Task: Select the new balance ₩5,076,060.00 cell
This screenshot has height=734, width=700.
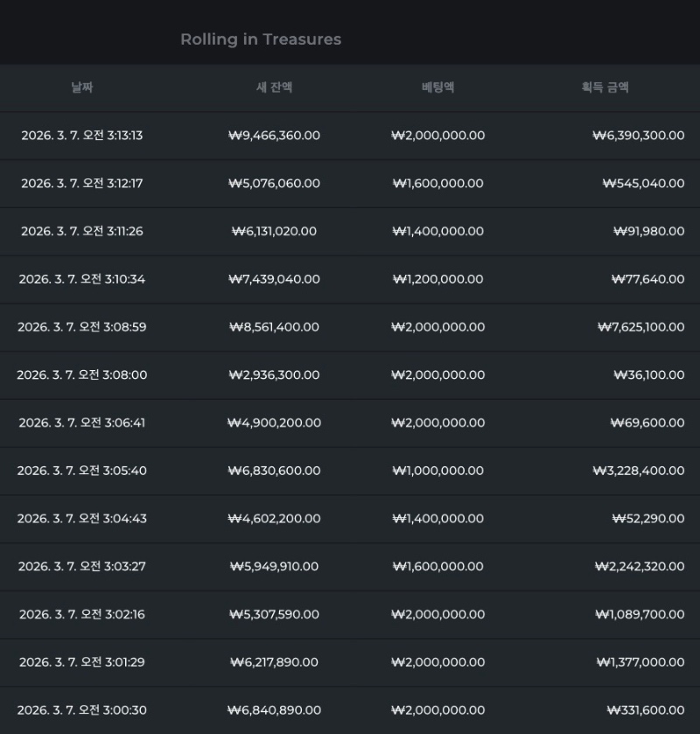Action: click(x=274, y=184)
